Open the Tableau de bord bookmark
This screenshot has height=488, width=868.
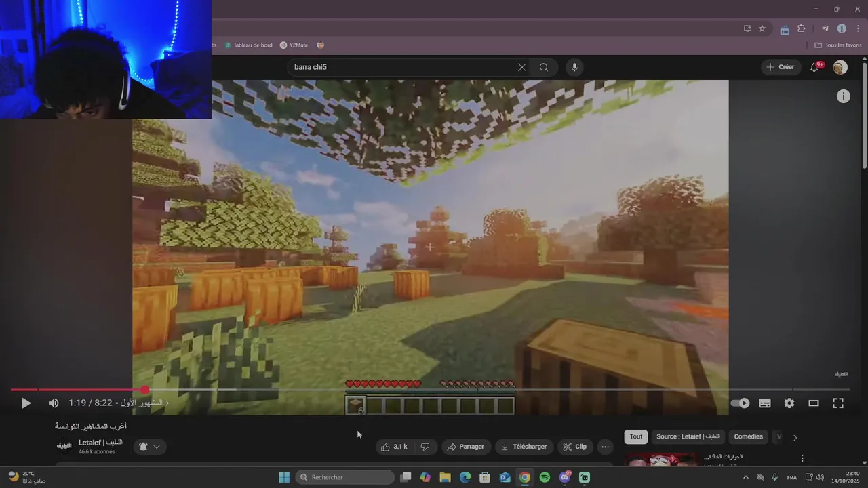(248, 45)
